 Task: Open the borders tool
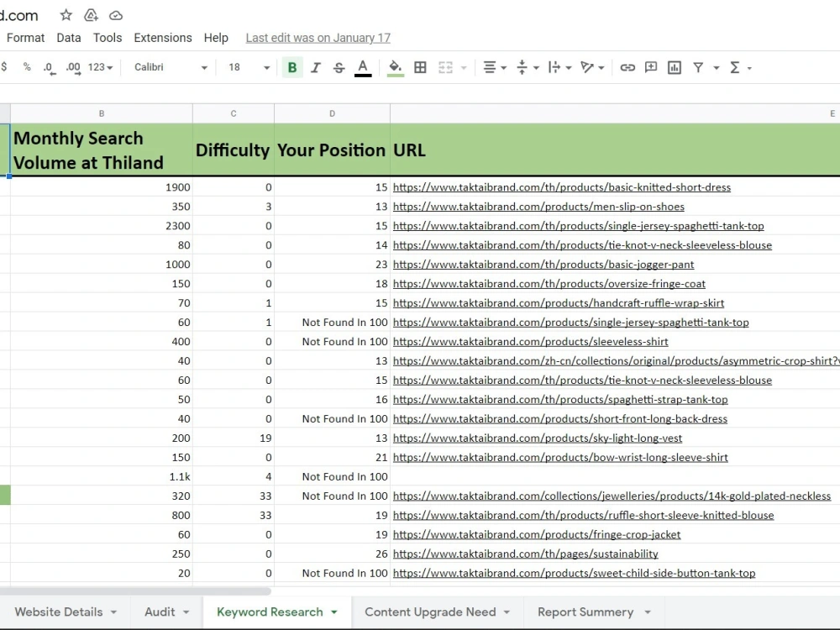[421, 67]
